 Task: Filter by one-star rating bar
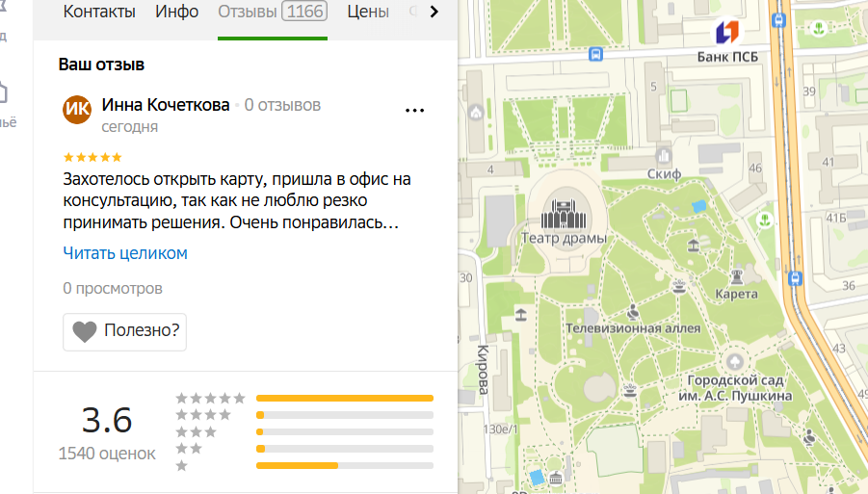click(344, 466)
